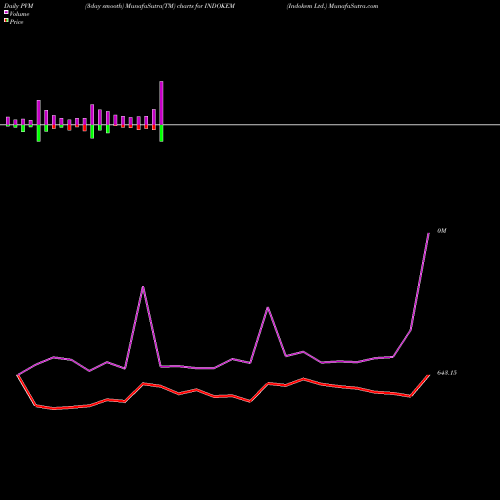Click the '(Indokem Ltd.) MunafaSutra.com' text
Screen dimensions: 500x500
point(332,6)
